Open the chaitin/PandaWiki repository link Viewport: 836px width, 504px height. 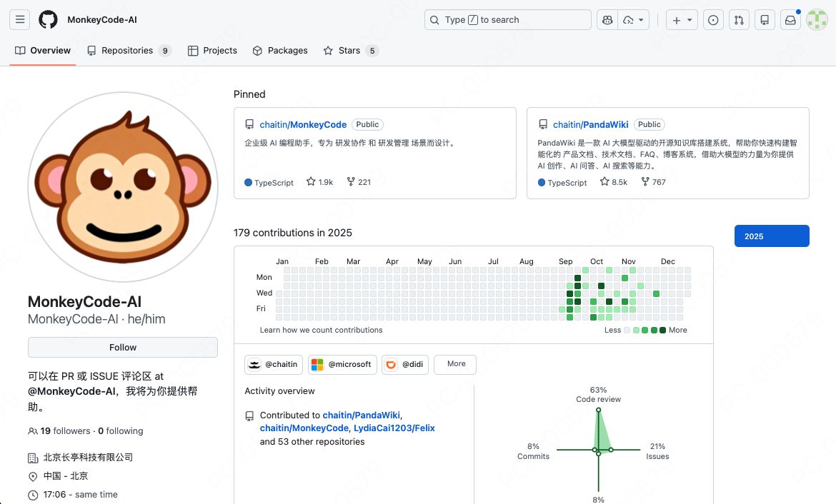[591, 124]
